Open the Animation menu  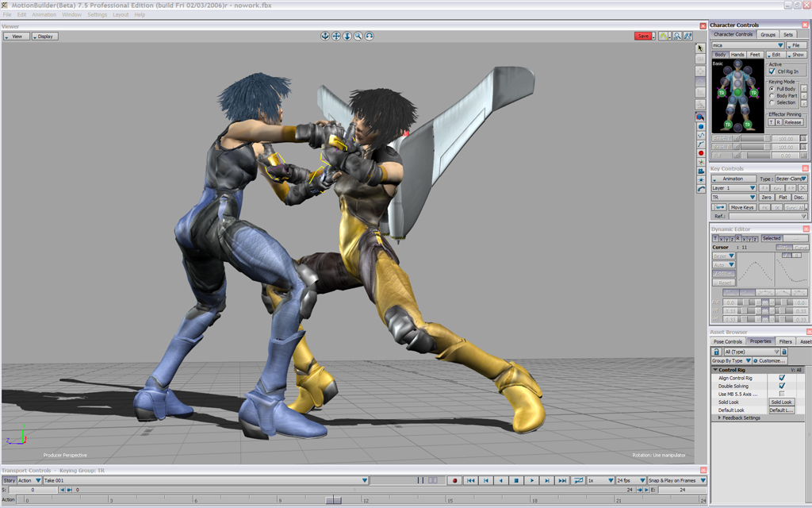click(44, 14)
